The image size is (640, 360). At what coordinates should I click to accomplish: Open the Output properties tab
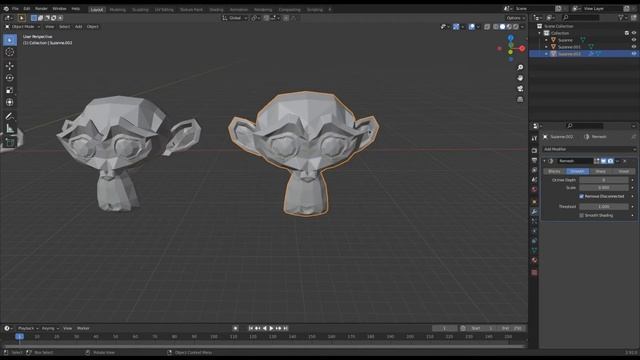534,160
